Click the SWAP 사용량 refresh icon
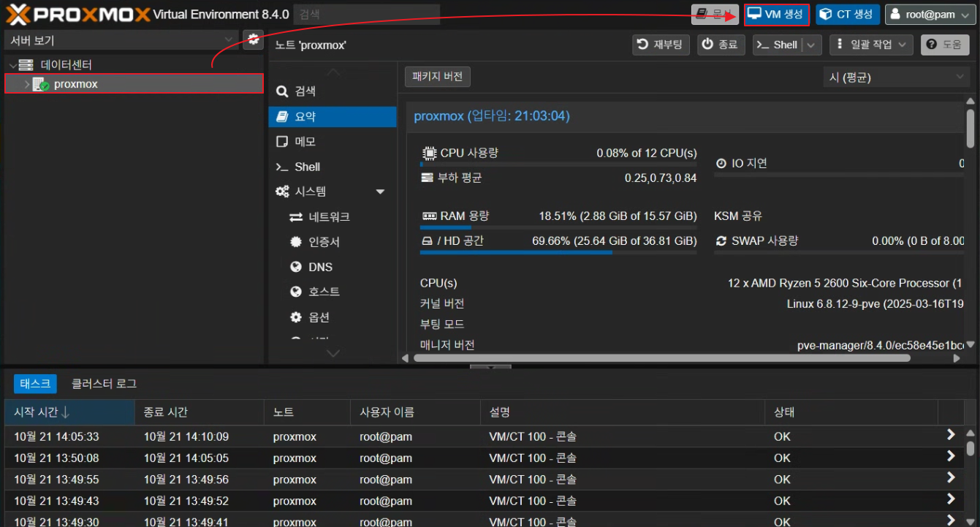 point(721,240)
